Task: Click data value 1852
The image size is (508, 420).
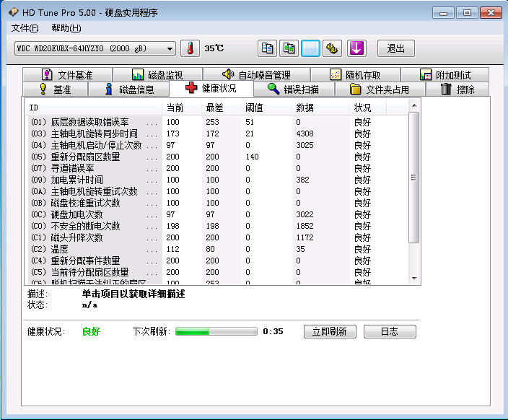Action: pyautogui.click(x=305, y=226)
